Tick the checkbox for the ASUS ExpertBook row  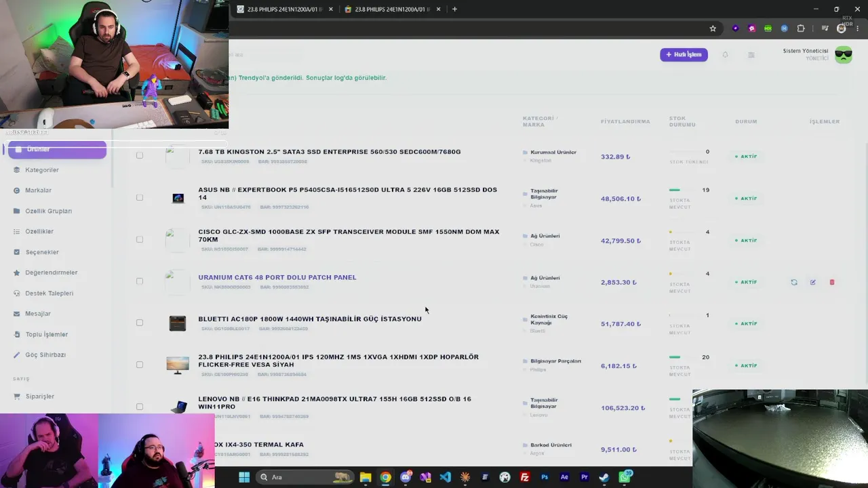tap(140, 197)
